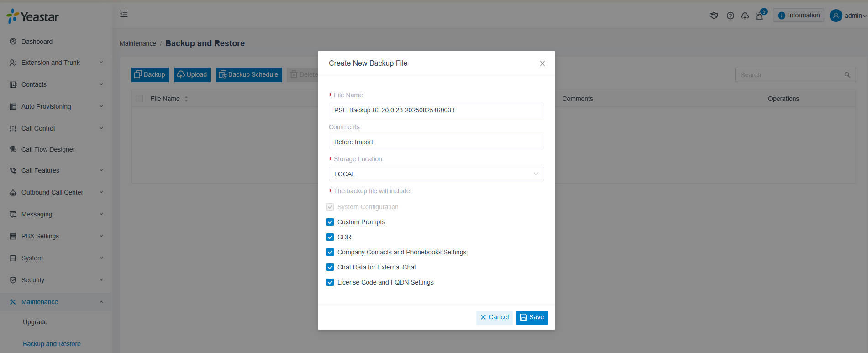Screen dimensions: 868x353
Task: Open the Storage Location LOCAL dropdown
Action: pos(436,174)
